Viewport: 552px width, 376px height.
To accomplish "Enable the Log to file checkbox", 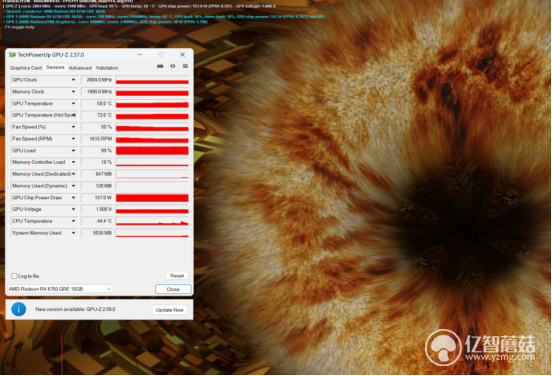I will point(14,276).
